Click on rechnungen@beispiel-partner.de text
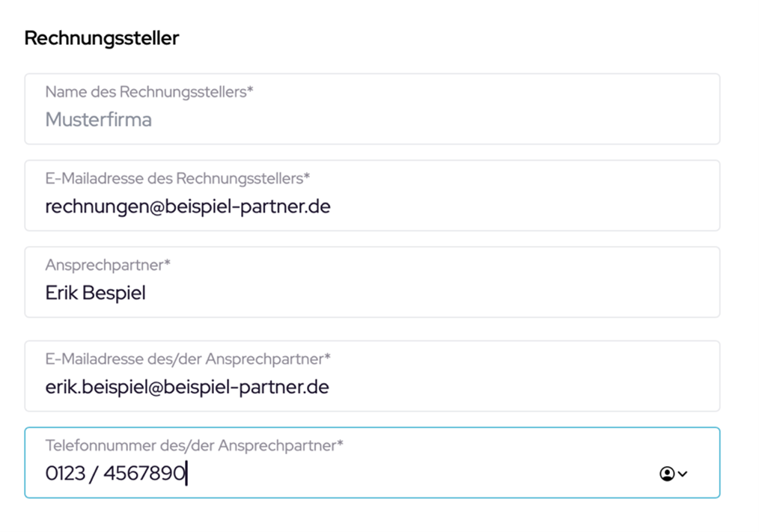This screenshot has width=759, height=532. tap(187, 207)
